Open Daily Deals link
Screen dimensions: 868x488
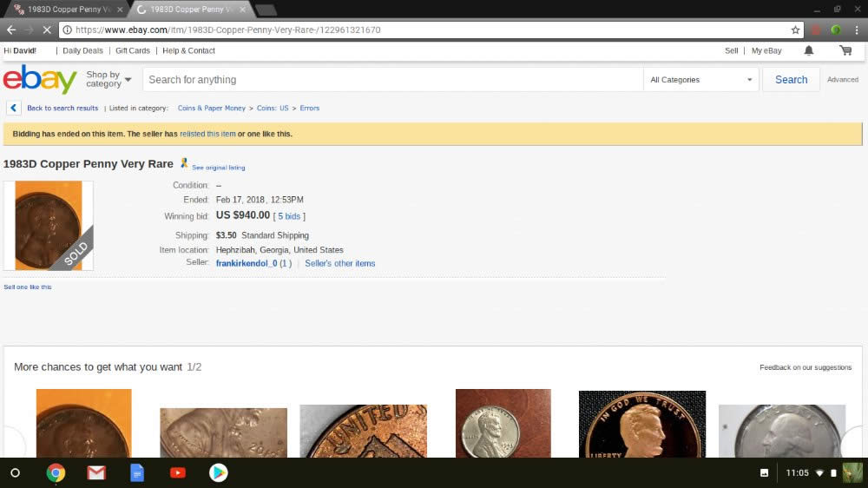82,50
